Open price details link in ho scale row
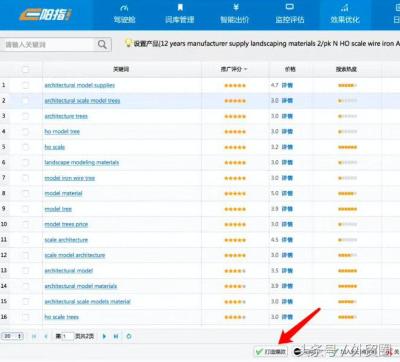 pos(287,147)
